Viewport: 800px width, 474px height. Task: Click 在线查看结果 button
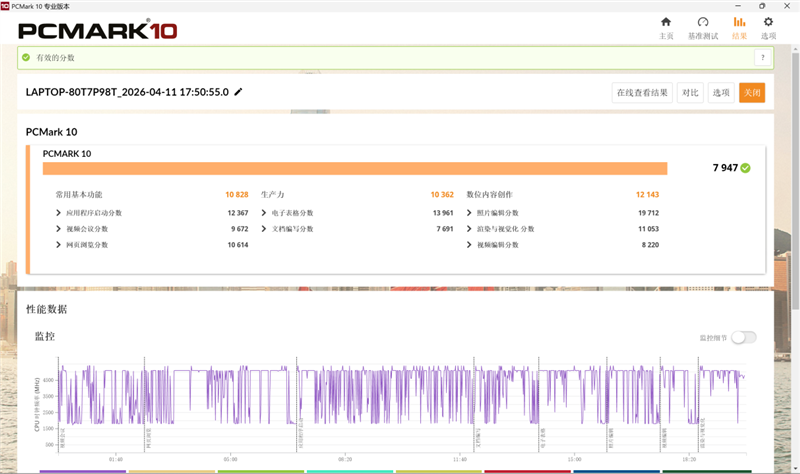click(642, 93)
